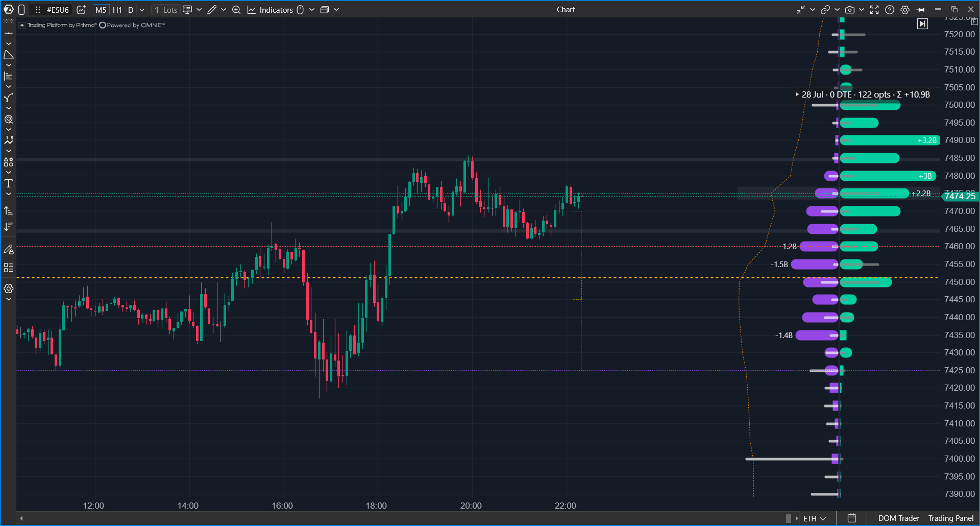
Task: Expand the windows layout dropdown
Action: pyautogui.click(x=336, y=10)
